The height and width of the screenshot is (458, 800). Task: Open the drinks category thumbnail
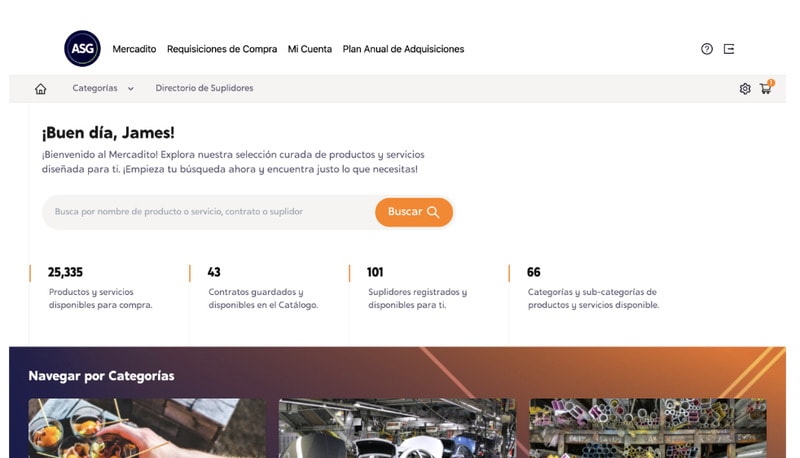tap(147, 428)
